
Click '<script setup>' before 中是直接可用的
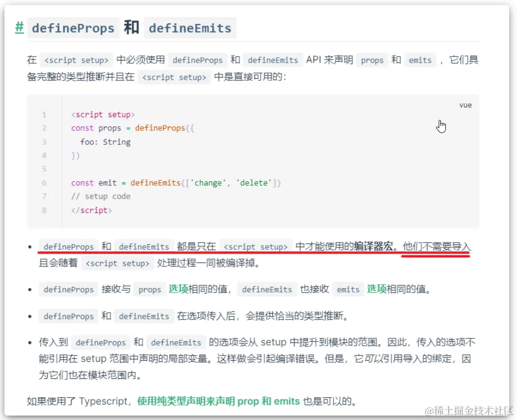click(x=174, y=78)
